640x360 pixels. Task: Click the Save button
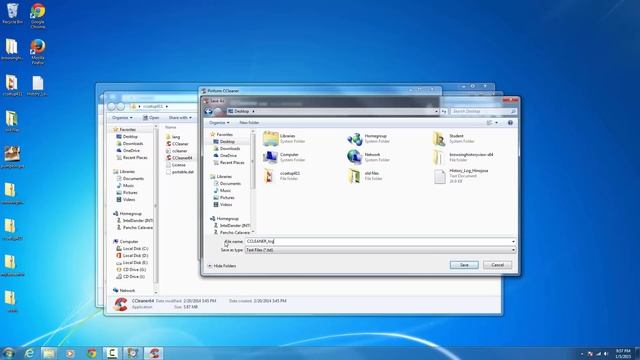464,265
